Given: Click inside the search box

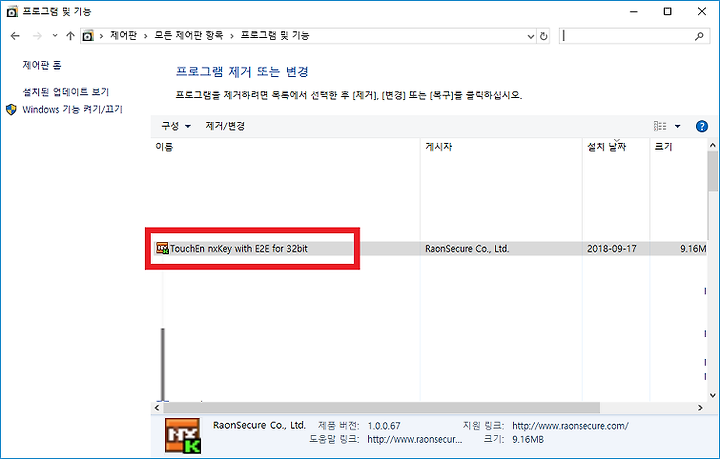Looking at the screenshot, I should [626, 36].
